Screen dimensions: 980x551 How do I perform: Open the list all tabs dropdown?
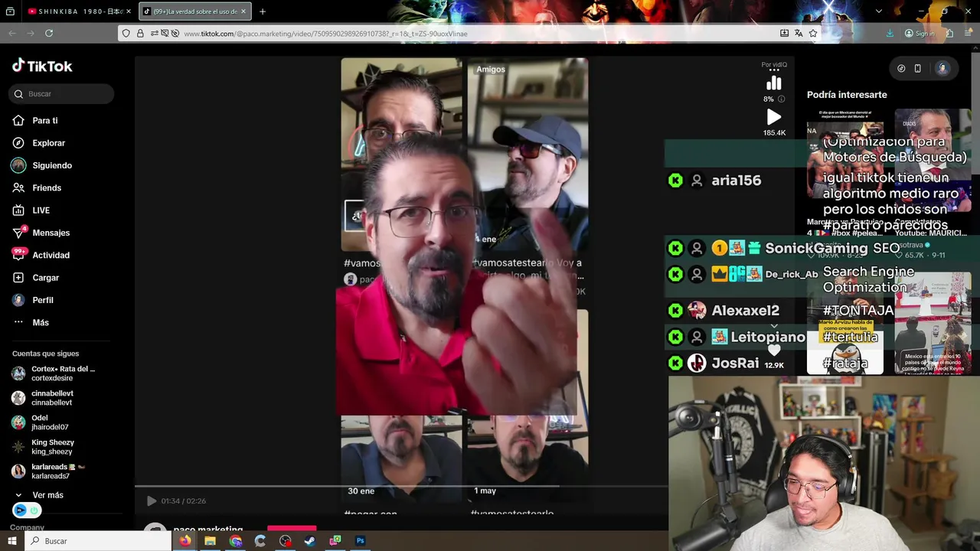878,11
